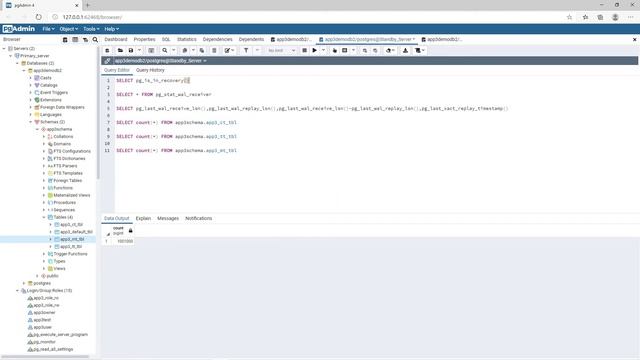The image size is (640, 360).
Task: Click the connection status link icon
Action: click(x=107, y=61)
